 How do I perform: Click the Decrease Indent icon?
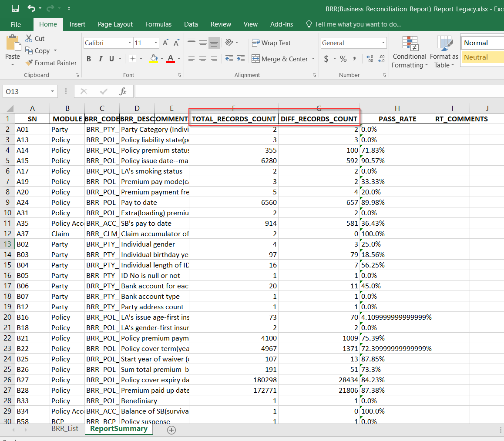(229, 58)
